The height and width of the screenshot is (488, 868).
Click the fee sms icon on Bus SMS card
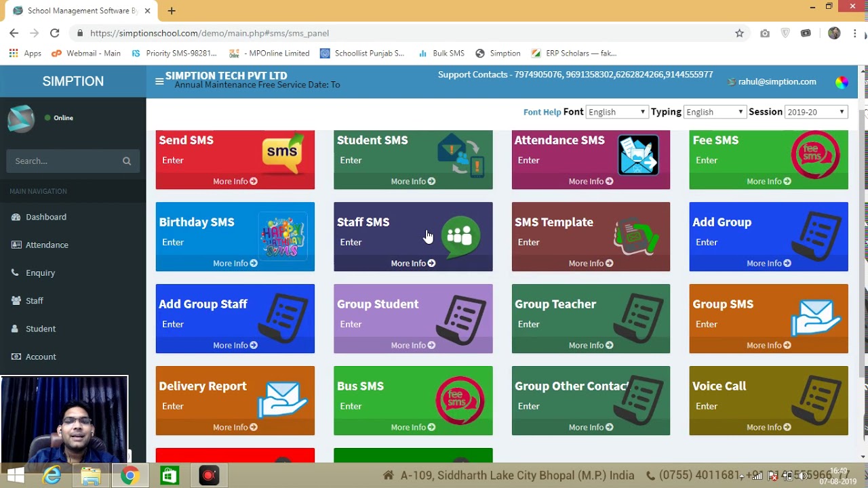click(460, 401)
